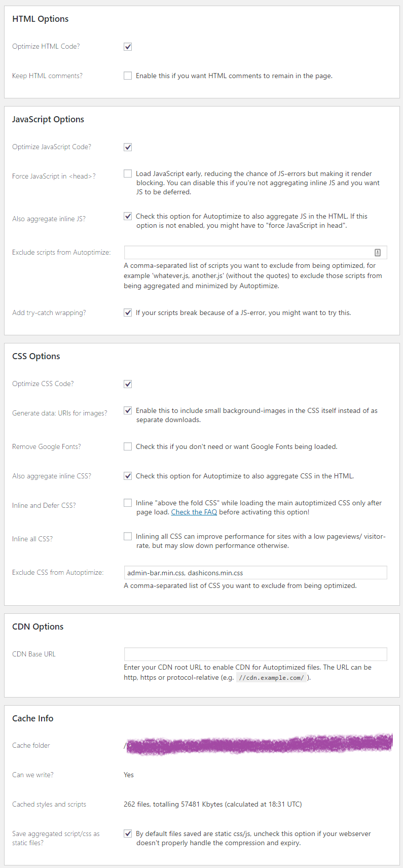Screen dimensions: 403x868
Task: Enable Inline and Defer CSS option
Action: point(128,503)
